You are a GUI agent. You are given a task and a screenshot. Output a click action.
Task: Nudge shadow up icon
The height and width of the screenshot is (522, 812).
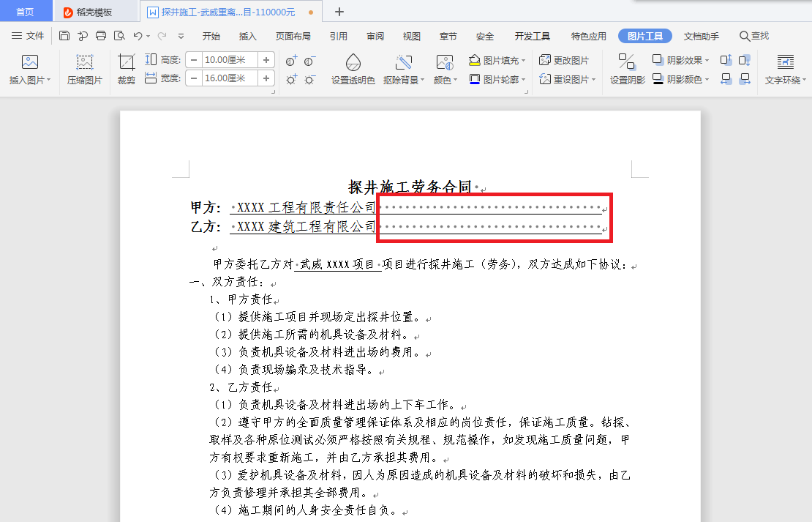coord(726,60)
